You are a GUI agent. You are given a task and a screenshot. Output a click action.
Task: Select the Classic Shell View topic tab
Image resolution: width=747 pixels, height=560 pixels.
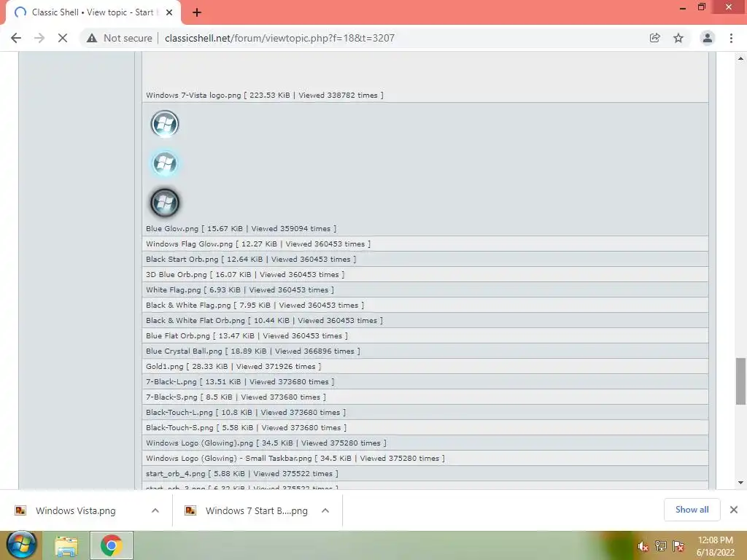(x=93, y=12)
